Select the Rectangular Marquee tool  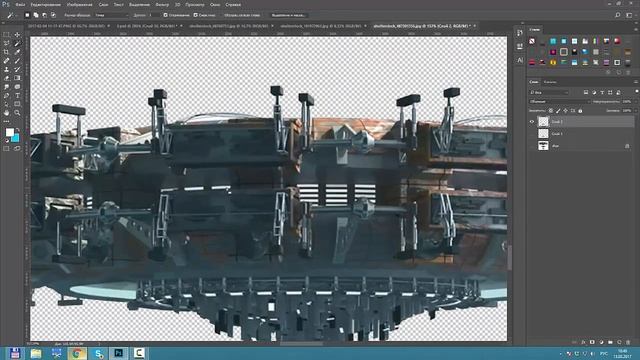[6, 35]
